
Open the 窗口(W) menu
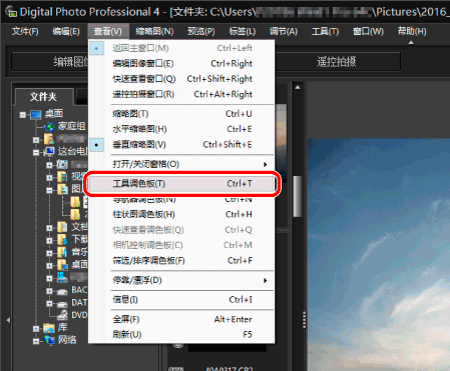(368, 31)
